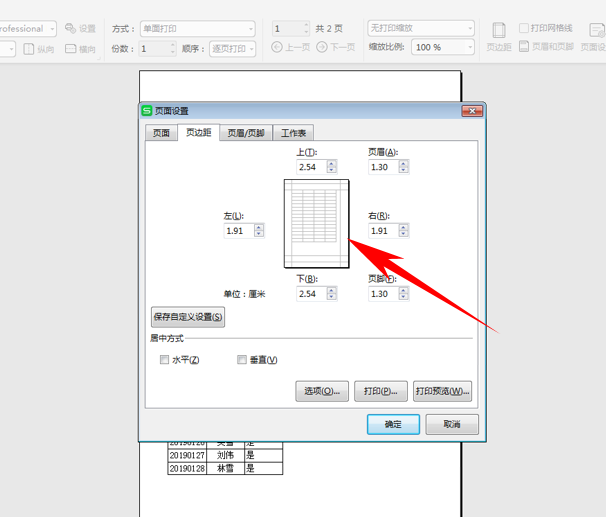Viewport: 606px width, 517px height.
Task: Adjust footer margin (页脚) spinner
Action: (x=403, y=294)
